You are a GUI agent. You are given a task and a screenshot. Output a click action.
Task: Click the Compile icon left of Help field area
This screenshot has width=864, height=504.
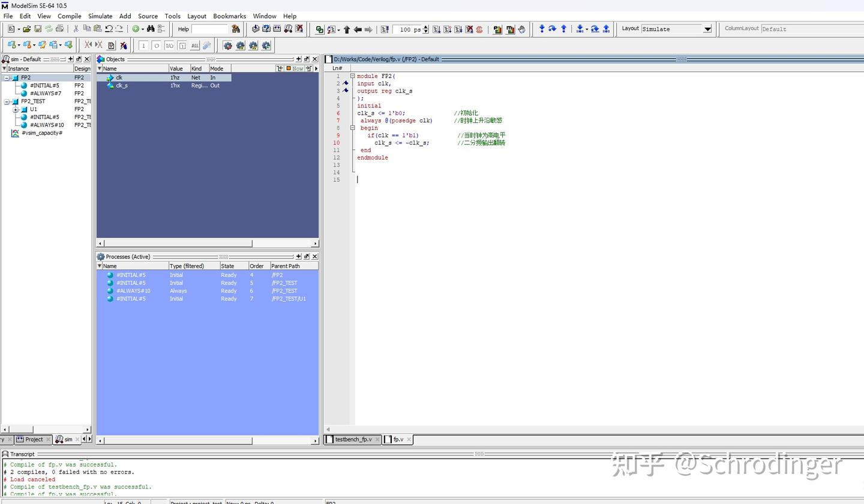pyautogui.click(x=256, y=29)
